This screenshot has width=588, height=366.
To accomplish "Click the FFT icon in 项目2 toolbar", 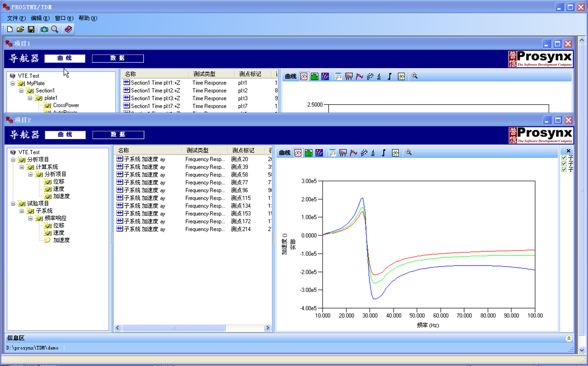I will coord(343,153).
